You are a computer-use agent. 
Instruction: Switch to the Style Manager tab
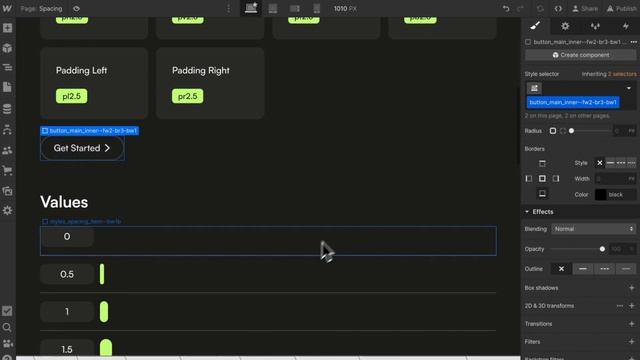coord(595,26)
